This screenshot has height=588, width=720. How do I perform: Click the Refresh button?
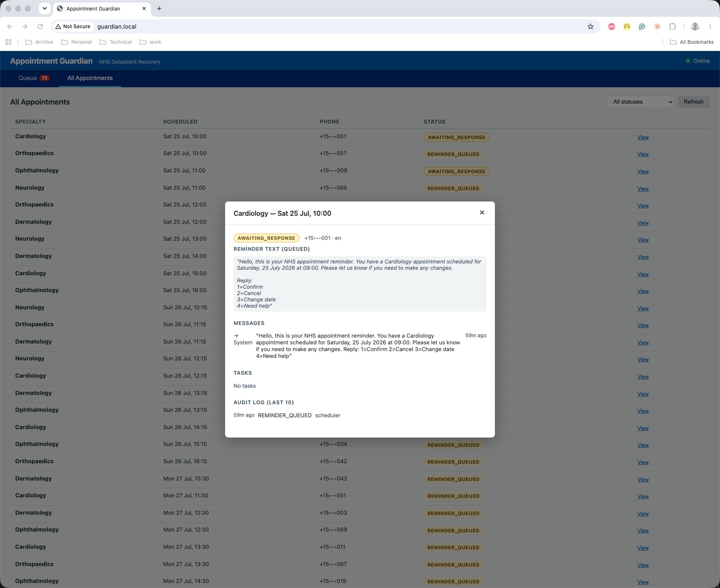(693, 102)
